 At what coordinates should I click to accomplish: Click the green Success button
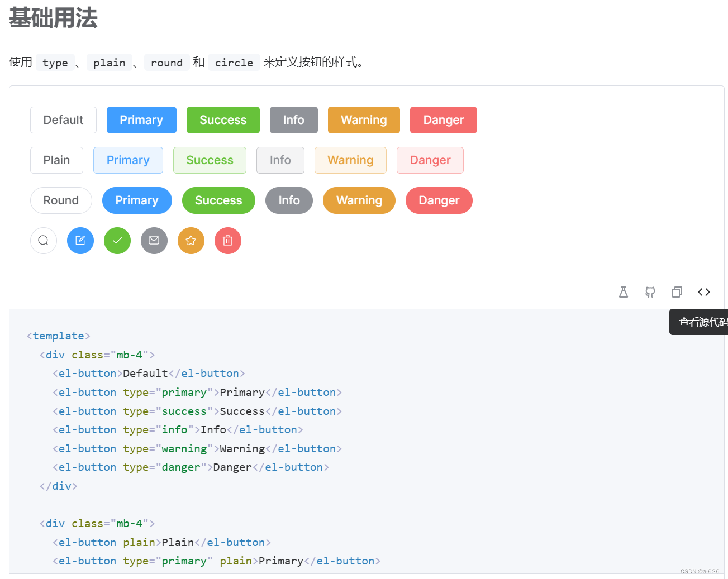click(223, 120)
